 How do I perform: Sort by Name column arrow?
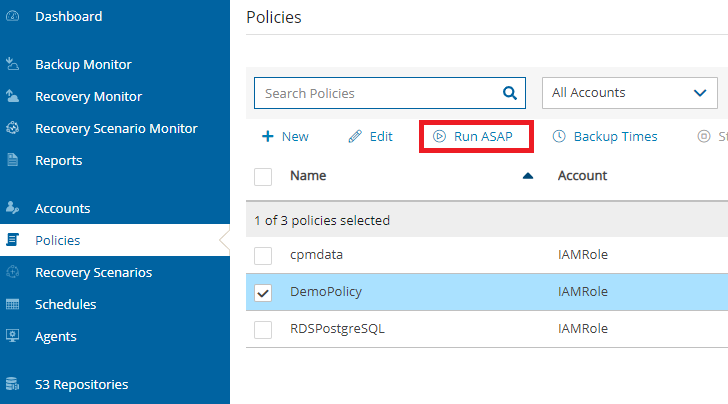[528, 176]
